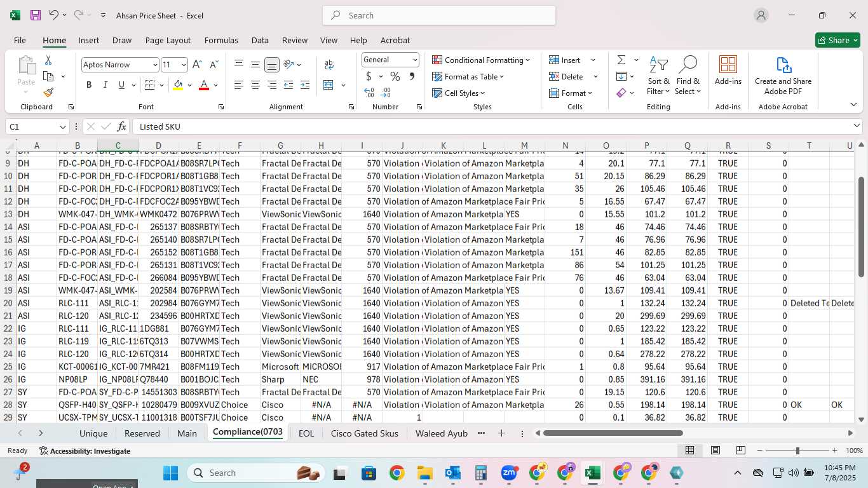Click Accessibility: Investigate in status bar

tap(85, 451)
